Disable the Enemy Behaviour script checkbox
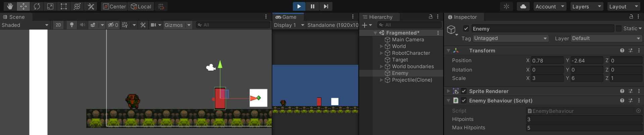644x135 pixels. [464, 100]
